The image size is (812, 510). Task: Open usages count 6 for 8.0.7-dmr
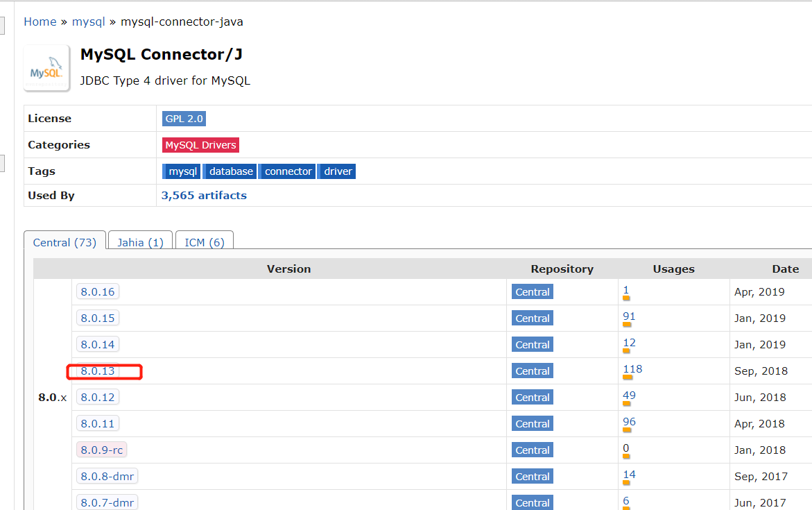(x=626, y=501)
